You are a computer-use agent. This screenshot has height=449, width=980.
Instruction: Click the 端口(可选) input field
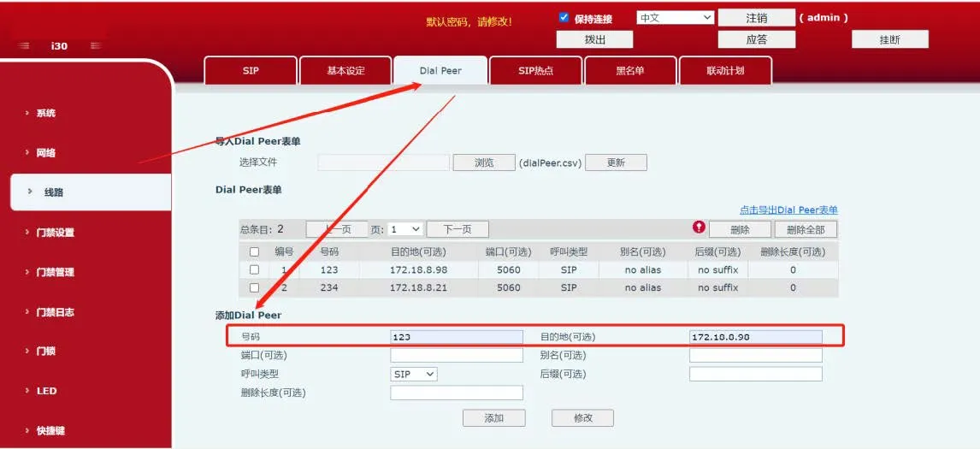(457, 355)
